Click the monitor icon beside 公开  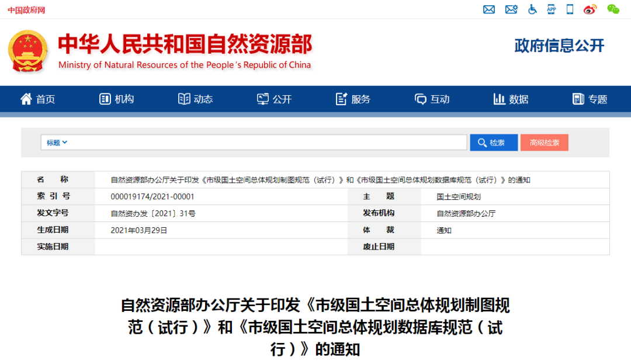click(x=263, y=99)
